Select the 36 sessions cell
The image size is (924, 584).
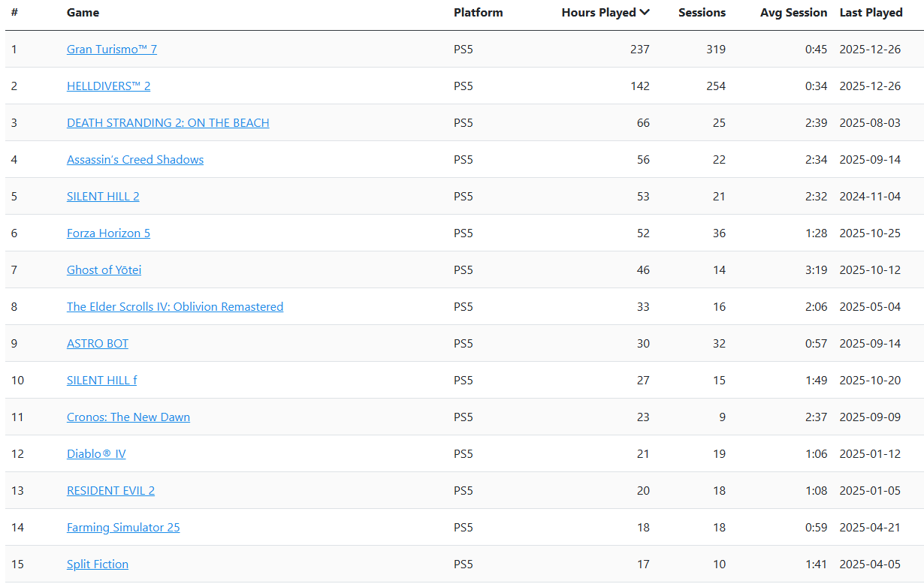[719, 233]
